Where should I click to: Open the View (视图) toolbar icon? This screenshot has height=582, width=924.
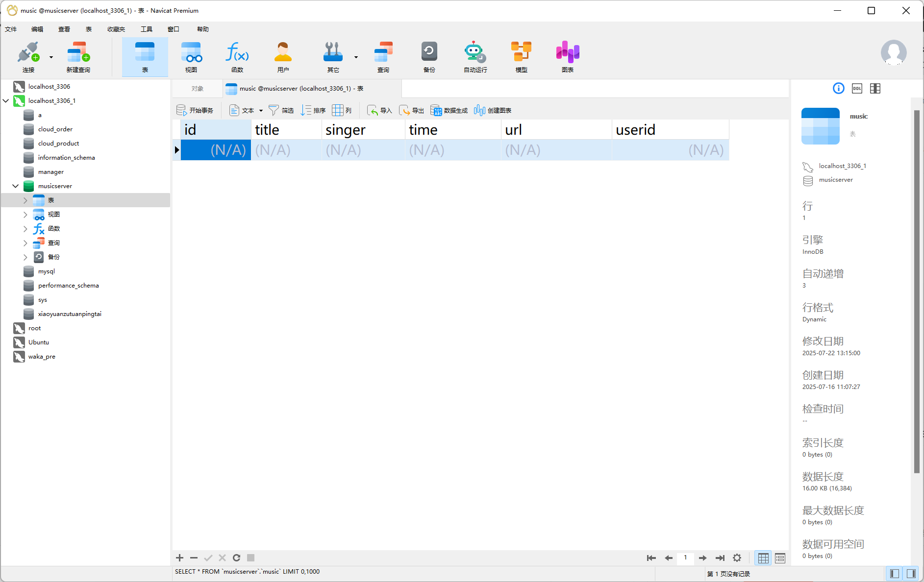tap(191, 57)
